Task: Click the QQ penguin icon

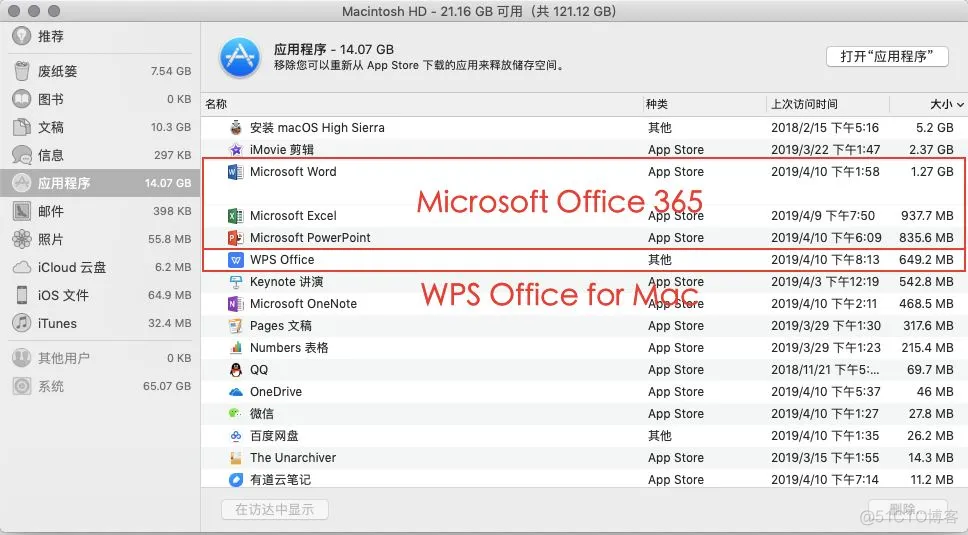Action: coord(235,370)
